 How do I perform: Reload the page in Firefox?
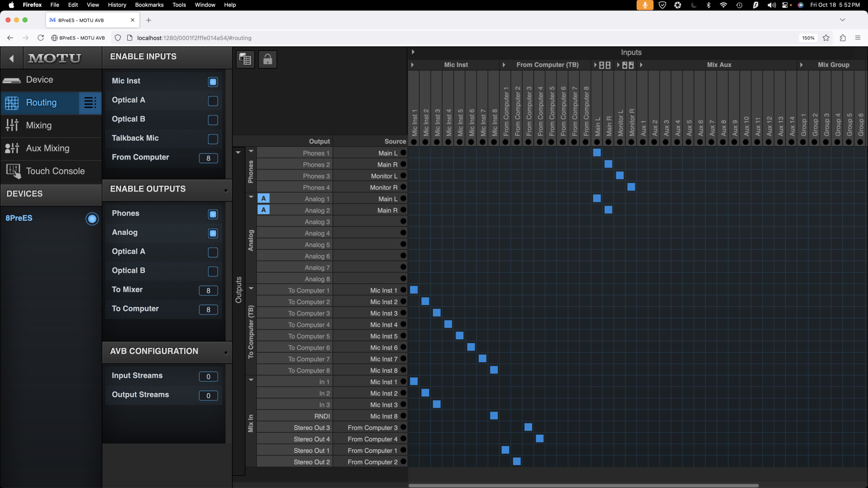[x=40, y=38]
